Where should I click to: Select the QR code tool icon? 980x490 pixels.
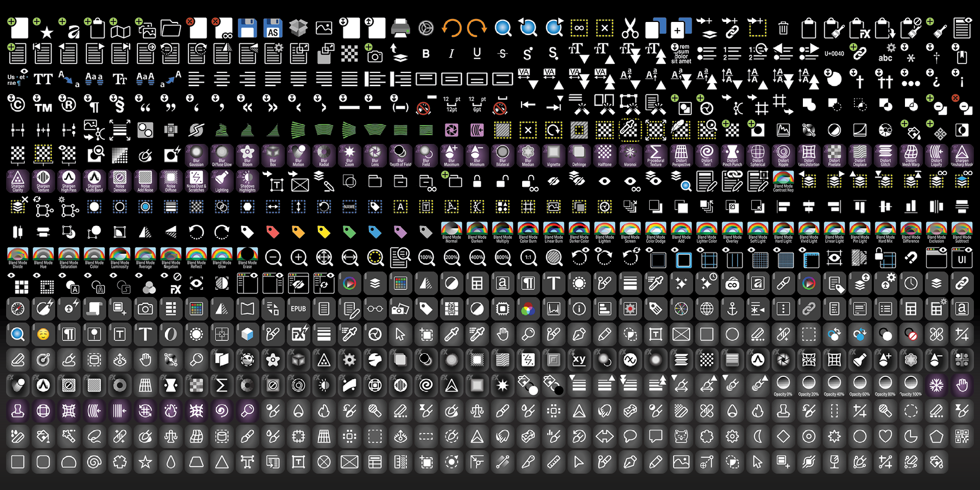pyautogui.click(x=962, y=436)
